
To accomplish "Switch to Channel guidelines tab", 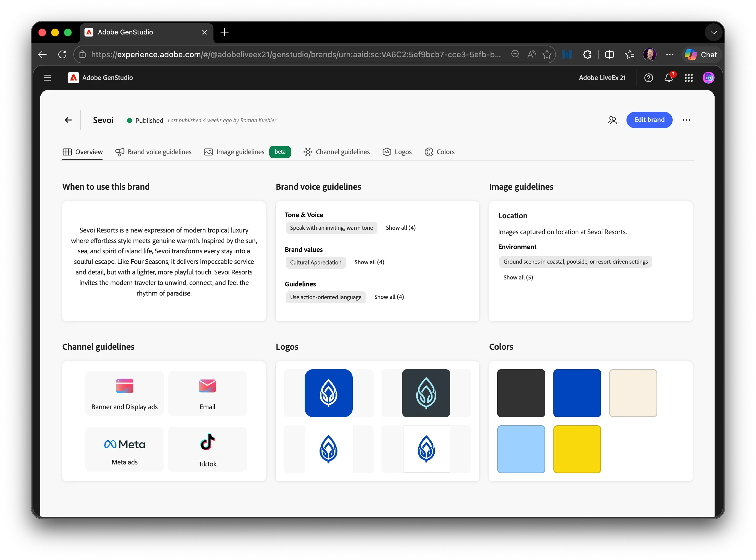I will (x=337, y=152).
